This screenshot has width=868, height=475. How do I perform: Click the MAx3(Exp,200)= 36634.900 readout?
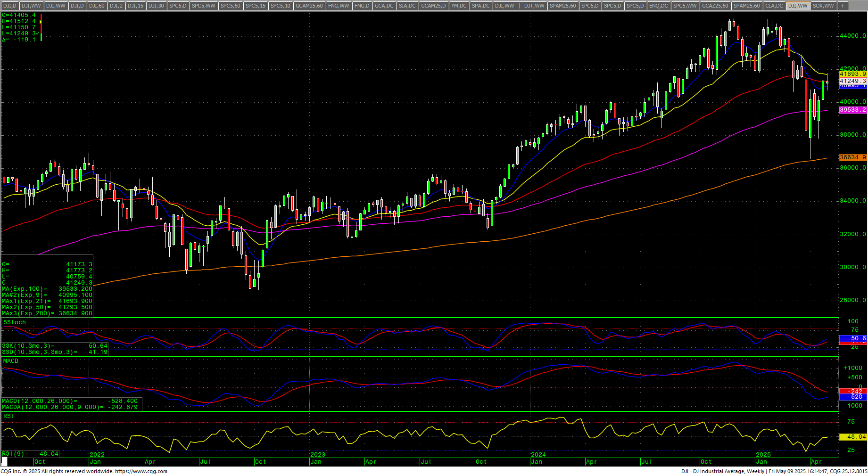tap(47, 313)
